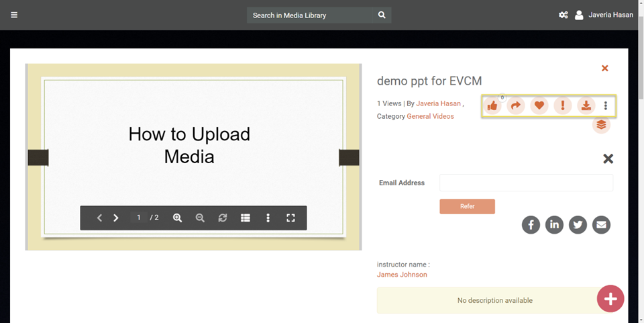Open viewer toolbar more options menu
The height and width of the screenshot is (323, 644).
tap(268, 218)
